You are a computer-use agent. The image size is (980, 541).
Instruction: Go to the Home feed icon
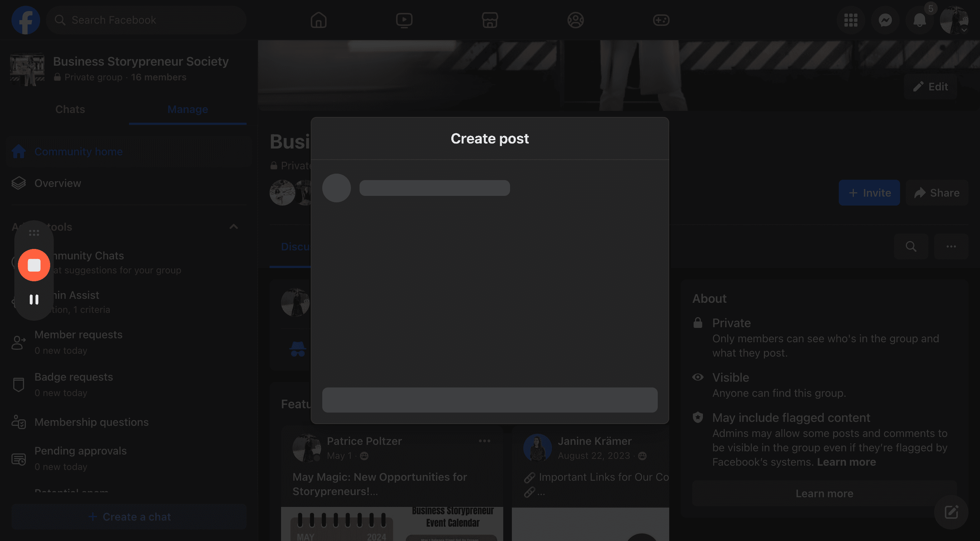318,20
